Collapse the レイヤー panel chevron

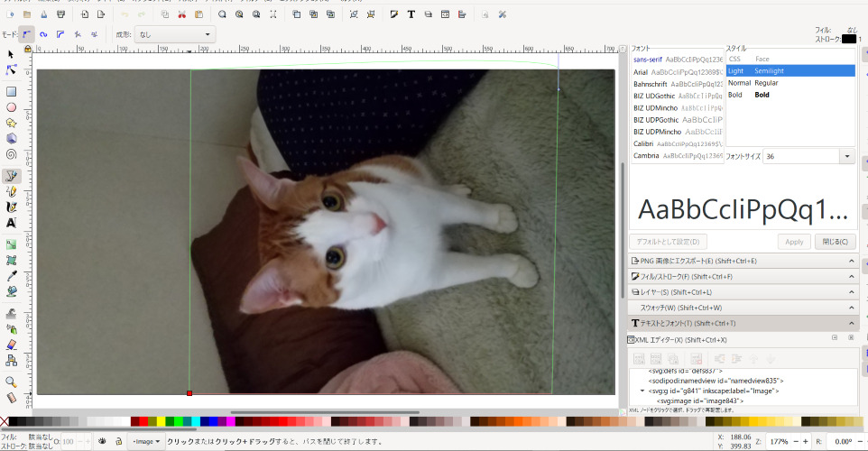[852, 291]
